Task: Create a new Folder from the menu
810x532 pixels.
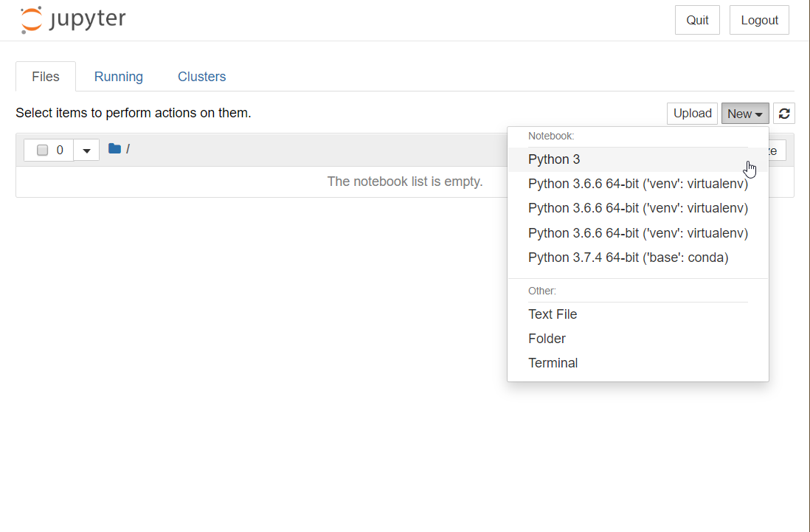Action: (x=547, y=338)
